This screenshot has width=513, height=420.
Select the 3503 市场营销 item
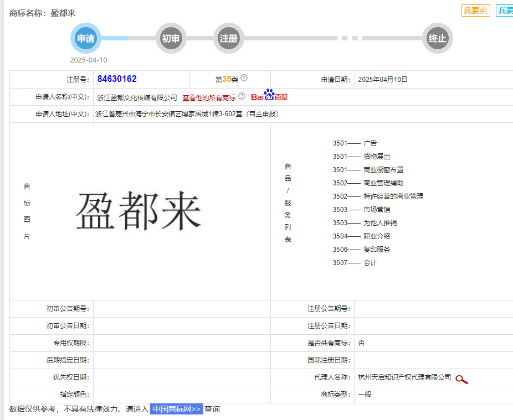(361, 210)
